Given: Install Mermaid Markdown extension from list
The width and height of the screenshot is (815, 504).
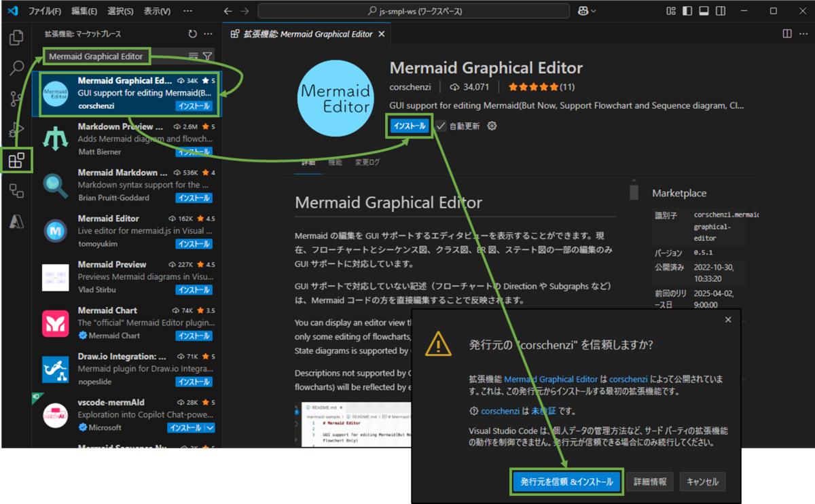Looking at the screenshot, I should tap(194, 198).
